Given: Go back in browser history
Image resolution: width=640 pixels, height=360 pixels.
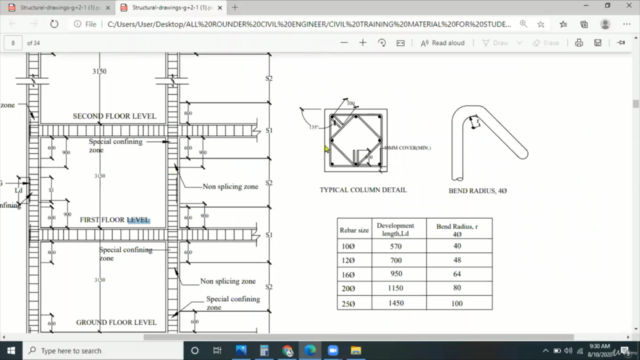Looking at the screenshot, I should click(x=12, y=24).
